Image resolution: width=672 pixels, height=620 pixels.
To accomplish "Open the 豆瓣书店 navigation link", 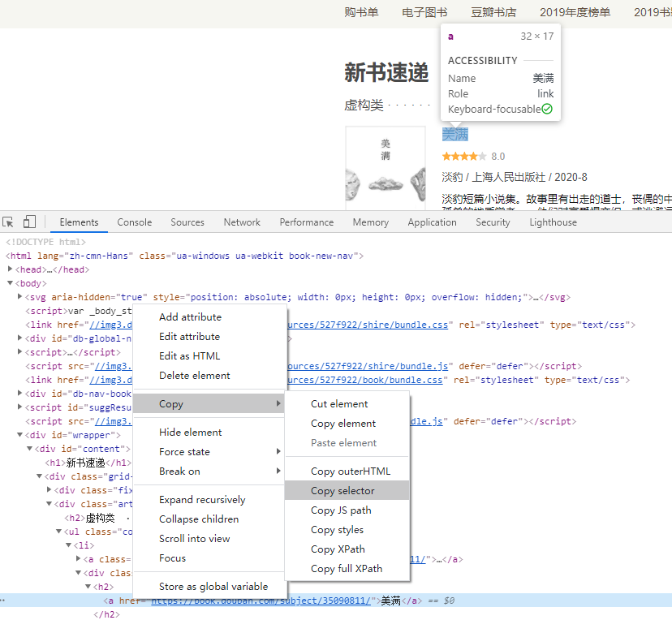I will tap(493, 12).
